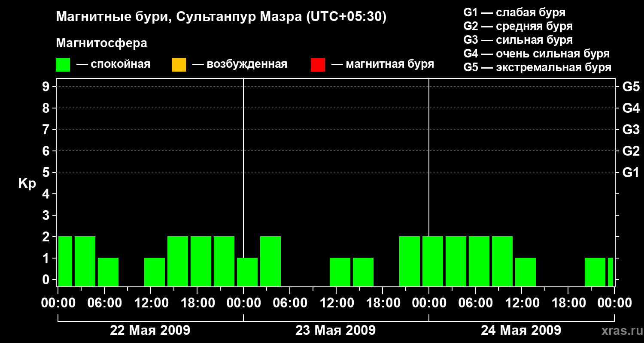Click the 12:00 tick label above 23 Мая
The image size is (644, 343).
click(x=336, y=303)
